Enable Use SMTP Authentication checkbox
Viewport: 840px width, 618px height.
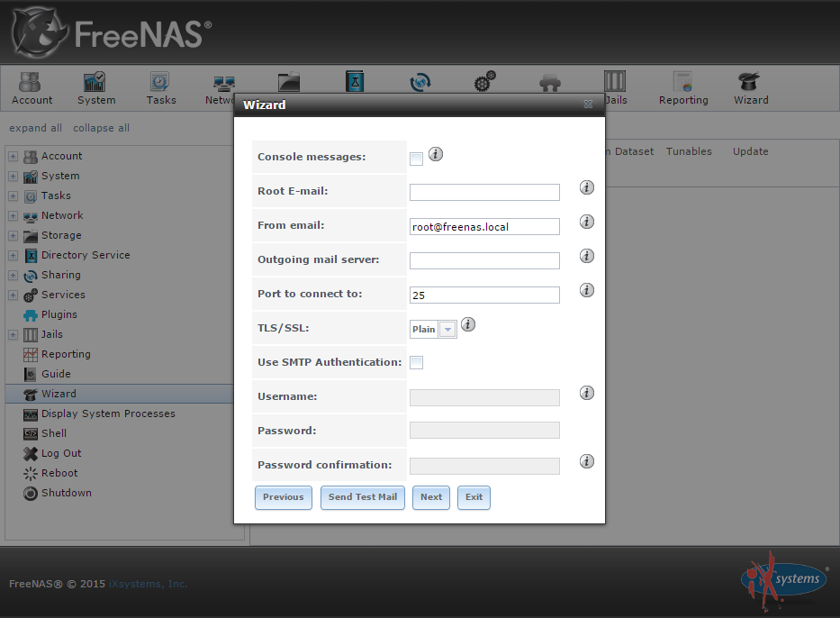point(416,363)
